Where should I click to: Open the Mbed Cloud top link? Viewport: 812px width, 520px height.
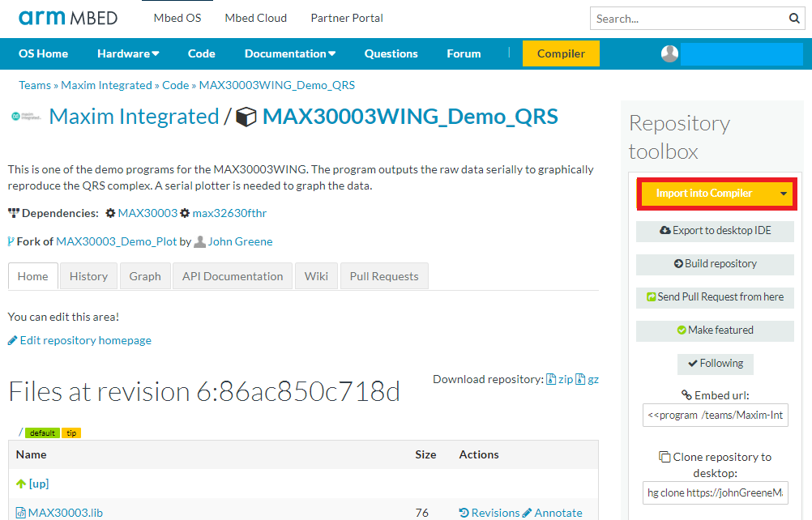[256, 18]
